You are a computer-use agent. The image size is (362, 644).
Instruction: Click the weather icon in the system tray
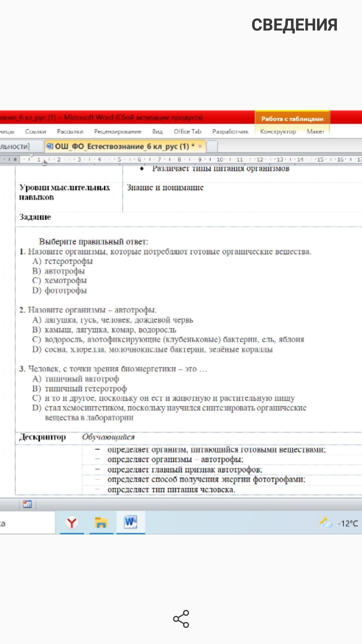tap(325, 523)
